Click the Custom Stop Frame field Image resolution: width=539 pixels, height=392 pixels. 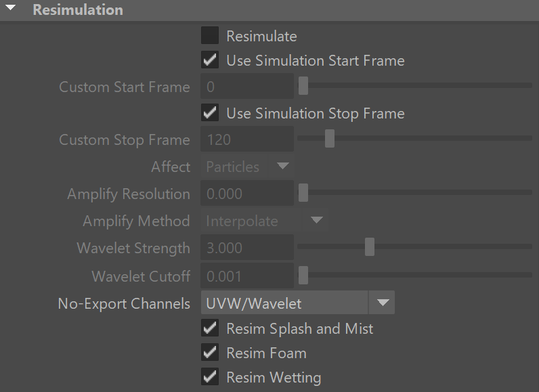(247, 139)
